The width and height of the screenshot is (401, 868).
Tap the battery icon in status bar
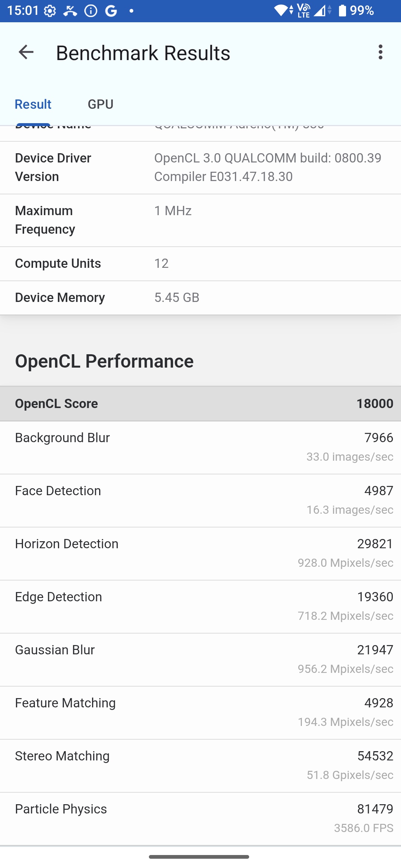click(x=342, y=10)
